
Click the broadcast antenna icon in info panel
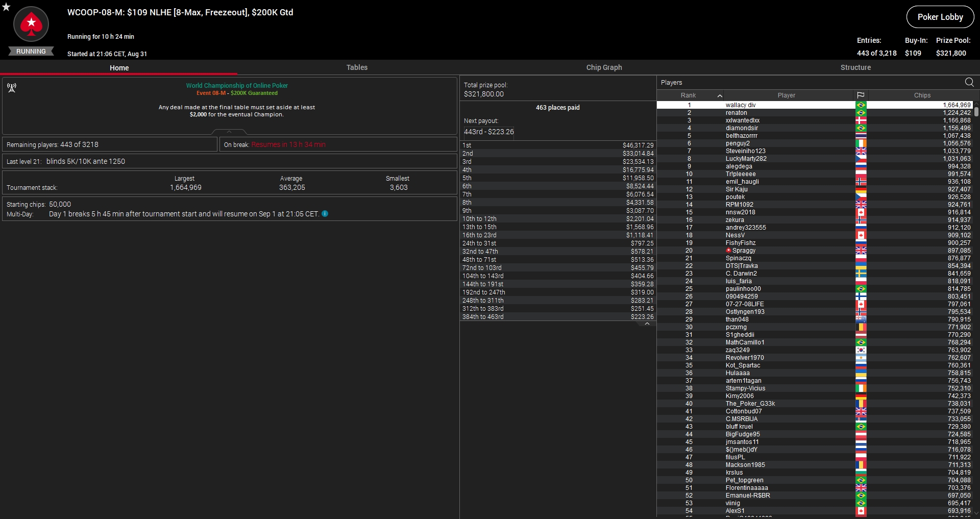[12, 88]
